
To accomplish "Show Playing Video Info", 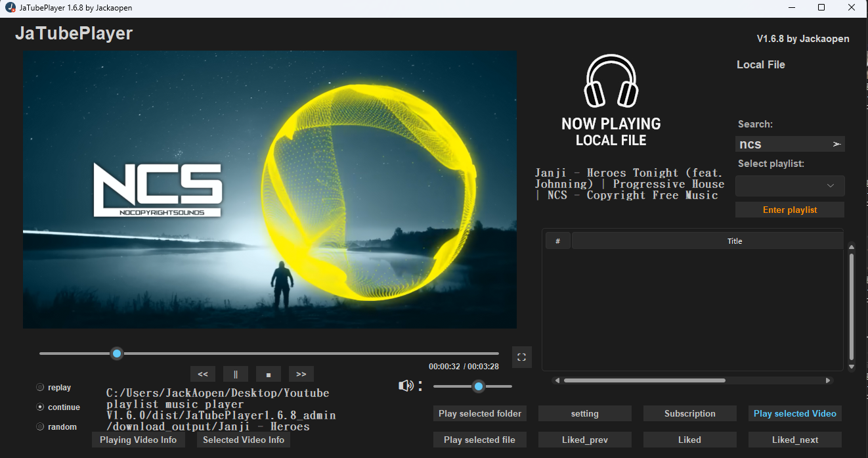I will tap(139, 440).
